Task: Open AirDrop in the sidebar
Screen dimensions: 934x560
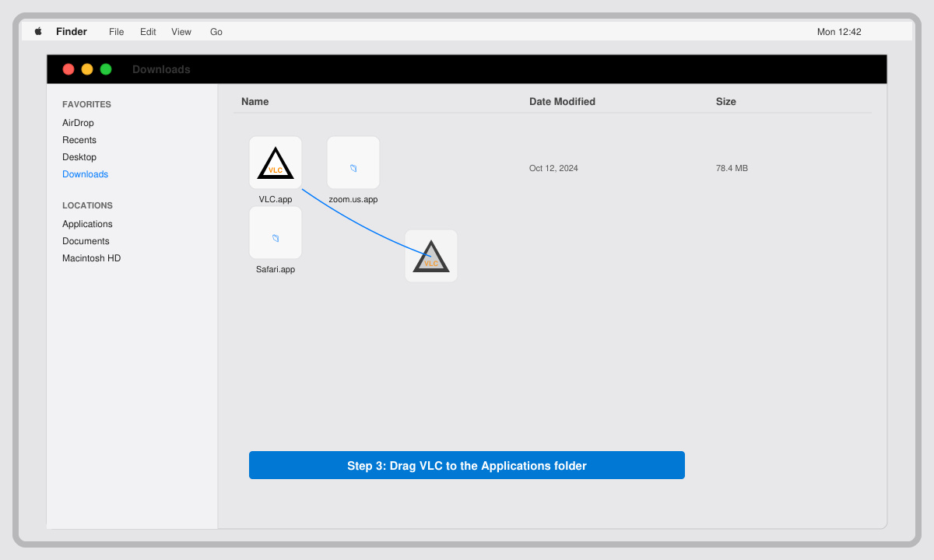Action: tap(78, 123)
